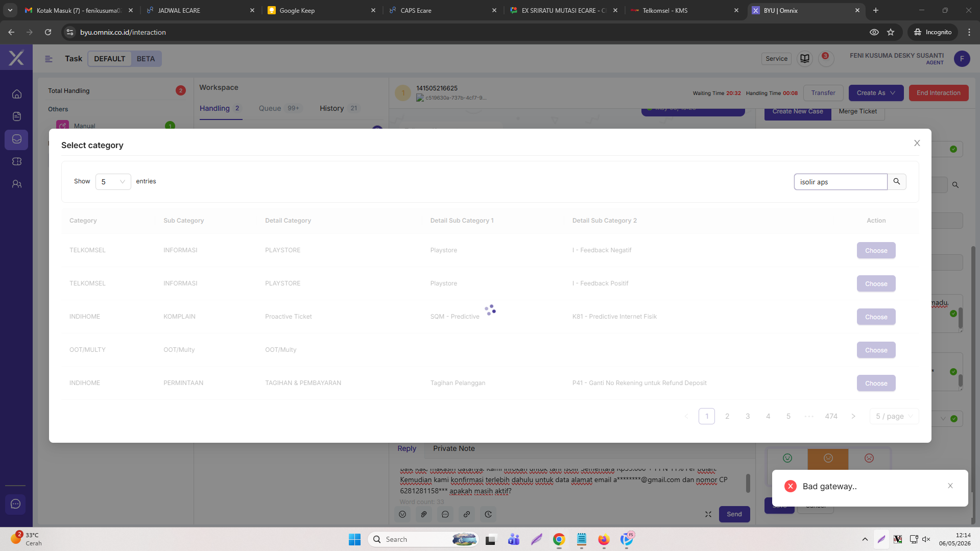The image size is (980, 551).
Task: Open the chat bubble icon at sidebar bottom
Action: pyautogui.click(x=16, y=504)
